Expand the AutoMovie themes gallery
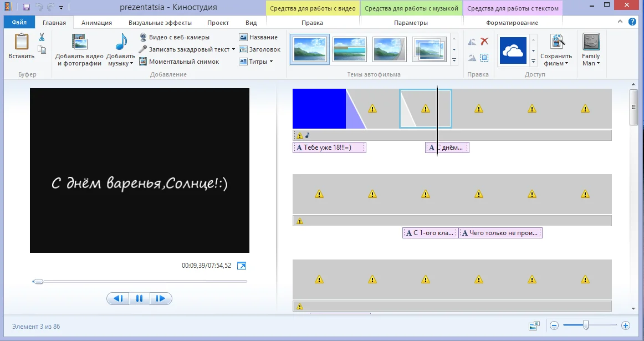Image resolution: width=644 pixels, height=341 pixels. click(x=454, y=60)
